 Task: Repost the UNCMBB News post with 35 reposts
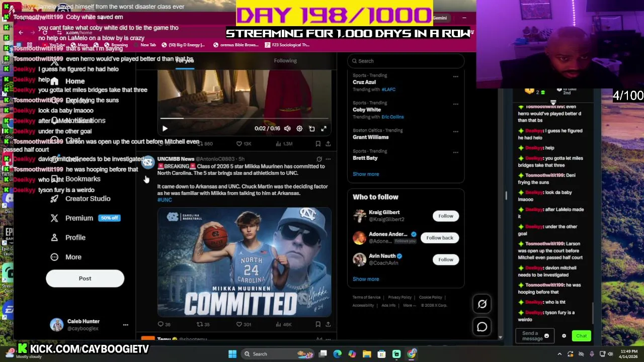(x=203, y=324)
